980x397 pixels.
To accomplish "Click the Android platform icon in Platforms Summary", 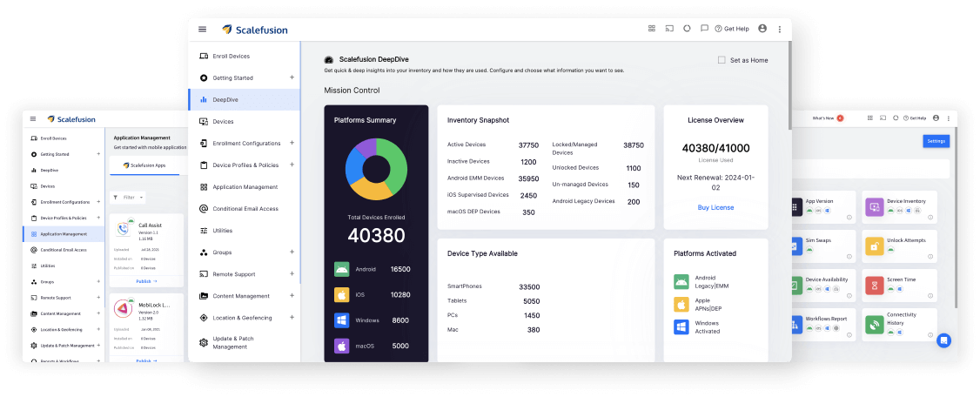I will click(341, 270).
